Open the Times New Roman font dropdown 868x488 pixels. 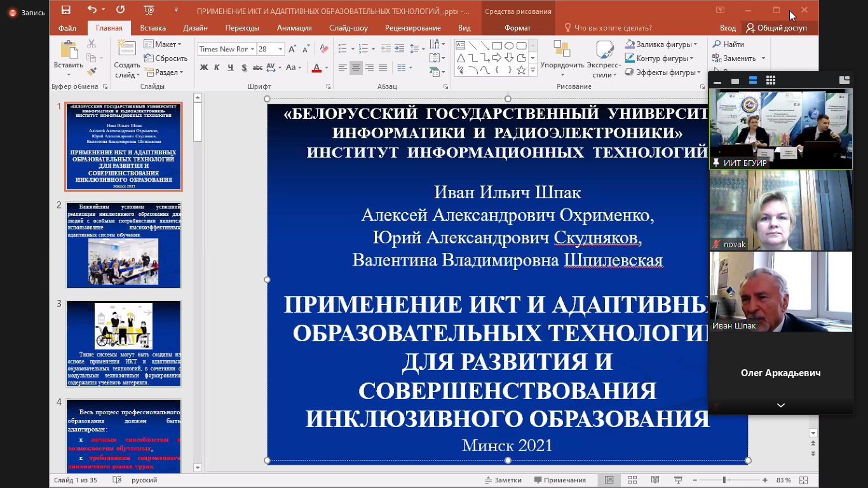pyautogui.click(x=252, y=49)
